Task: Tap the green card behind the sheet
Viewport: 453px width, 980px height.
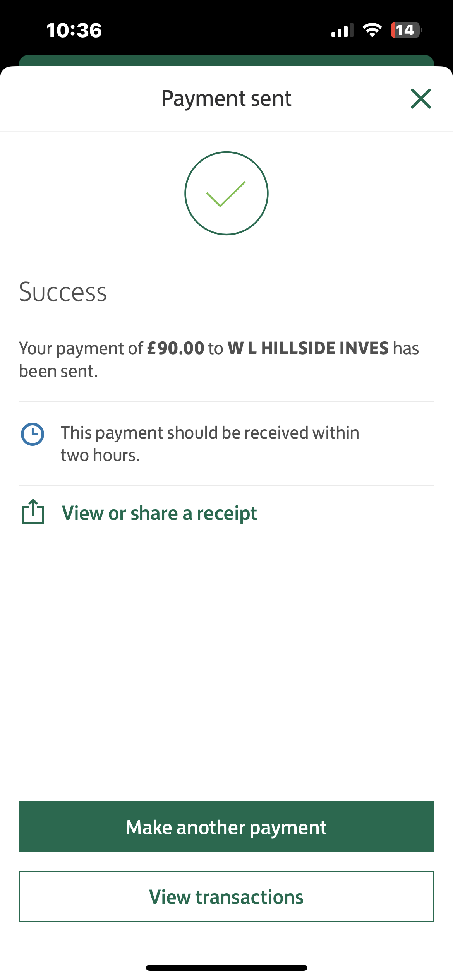Action: 226,60
